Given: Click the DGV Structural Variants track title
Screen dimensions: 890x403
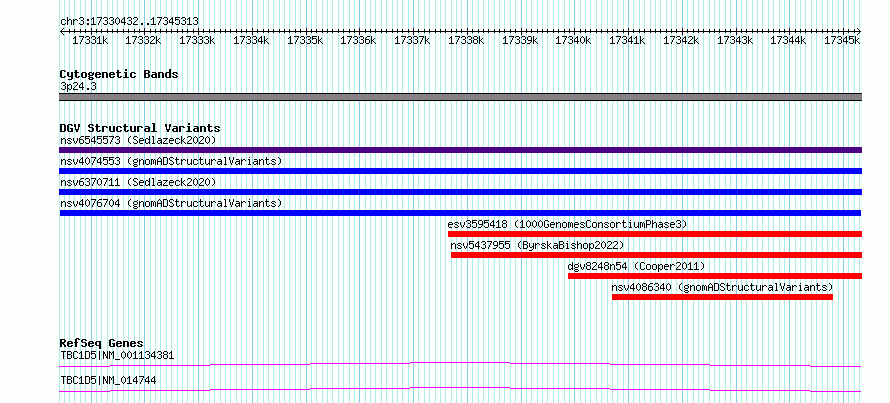Looking at the screenshot, I should click(x=140, y=128).
